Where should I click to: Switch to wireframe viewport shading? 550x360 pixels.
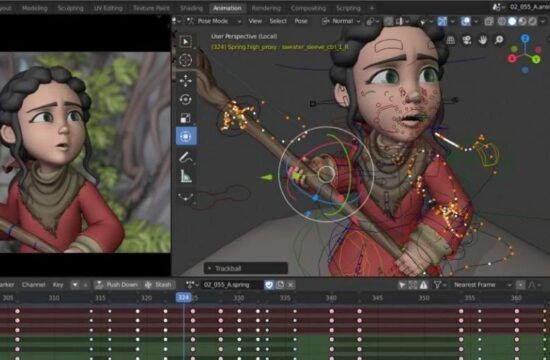pyautogui.click(x=502, y=21)
